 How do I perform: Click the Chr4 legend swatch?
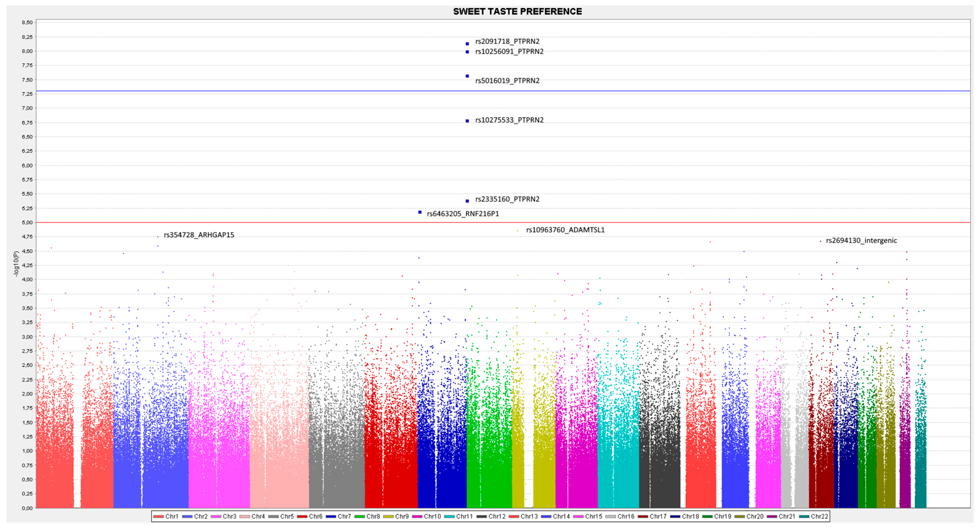pyautogui.click(x=245, y=517)
